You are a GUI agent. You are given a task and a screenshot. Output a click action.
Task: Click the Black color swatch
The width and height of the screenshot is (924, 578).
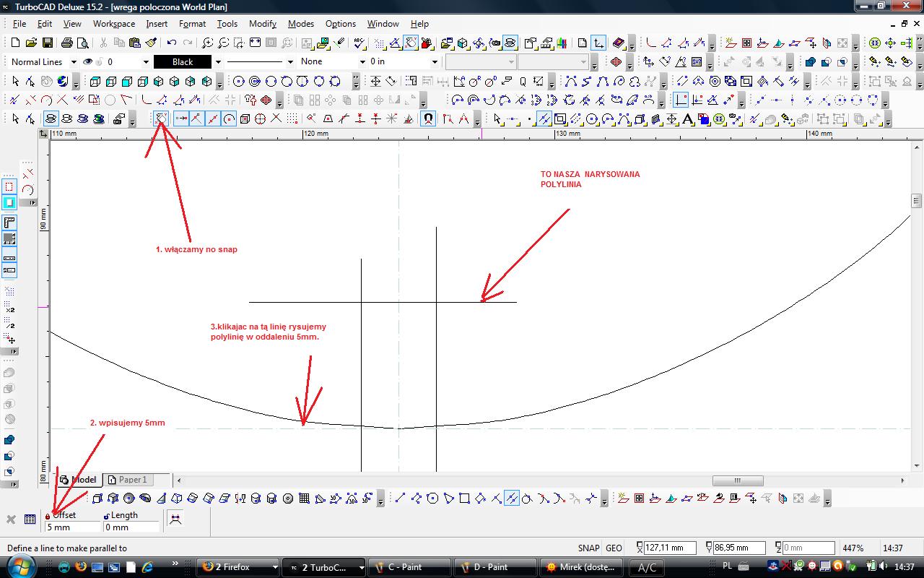pos(183,62)
